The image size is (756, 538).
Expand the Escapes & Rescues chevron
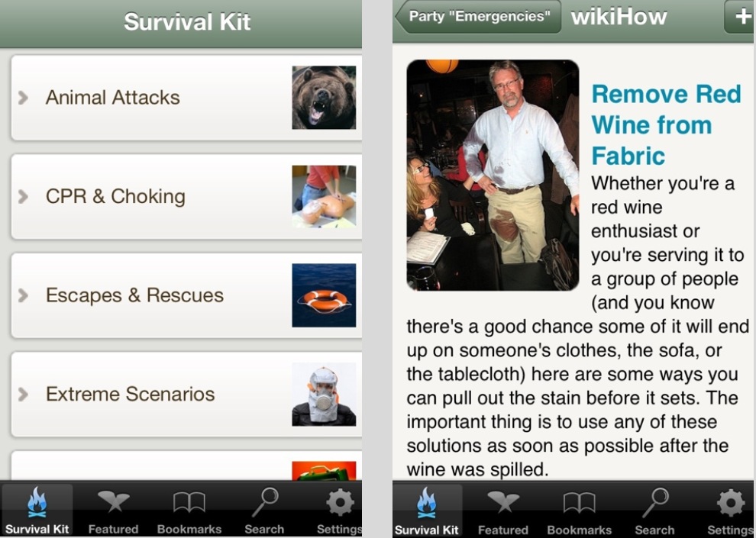(x=23, y=295)
